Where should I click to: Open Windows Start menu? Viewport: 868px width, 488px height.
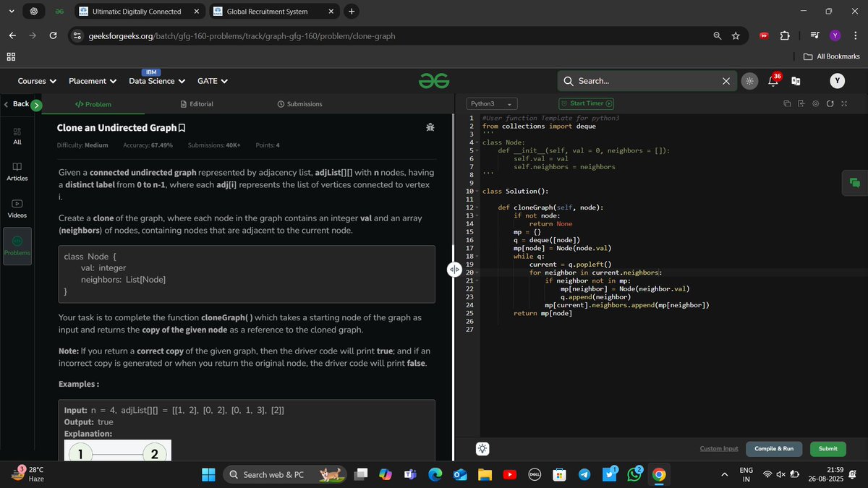(208, 475)
